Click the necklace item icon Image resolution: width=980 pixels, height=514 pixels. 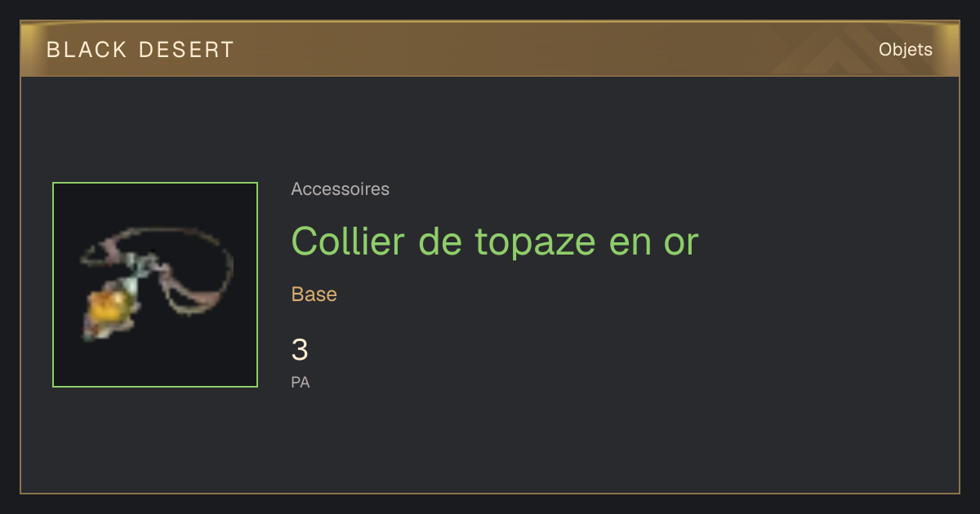pyautogui.click(x=155, y=285)
